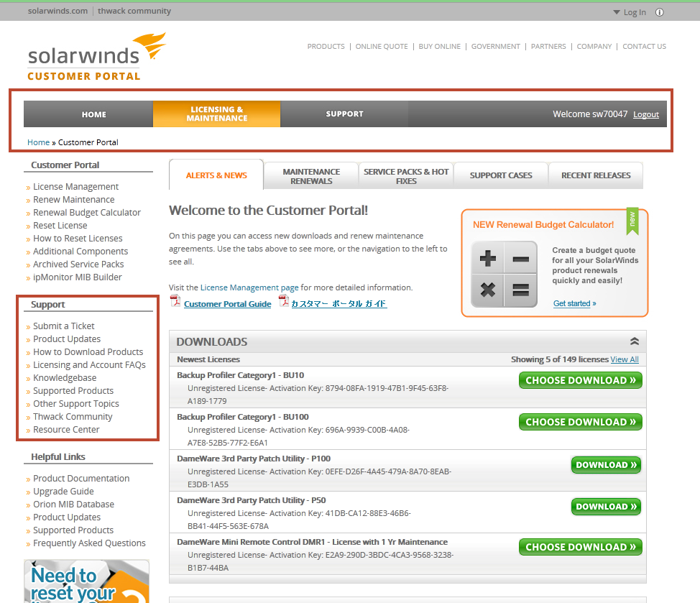Click CHOOSE DOWNLOAD for Backup Profiler BU10
Viewport: 700px width, 603px height.
[580, 379]
